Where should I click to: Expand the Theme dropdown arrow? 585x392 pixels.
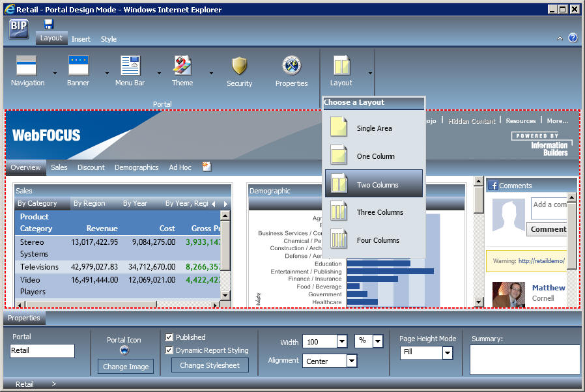211,73
